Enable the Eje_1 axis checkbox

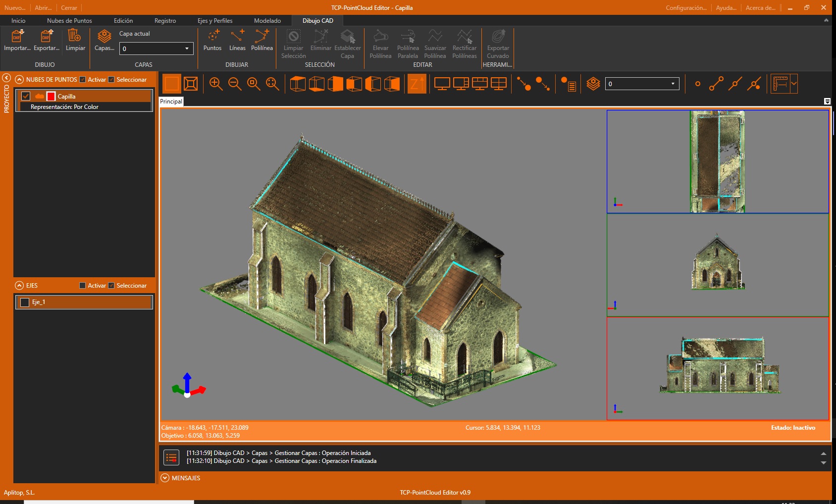pos(25,302)
